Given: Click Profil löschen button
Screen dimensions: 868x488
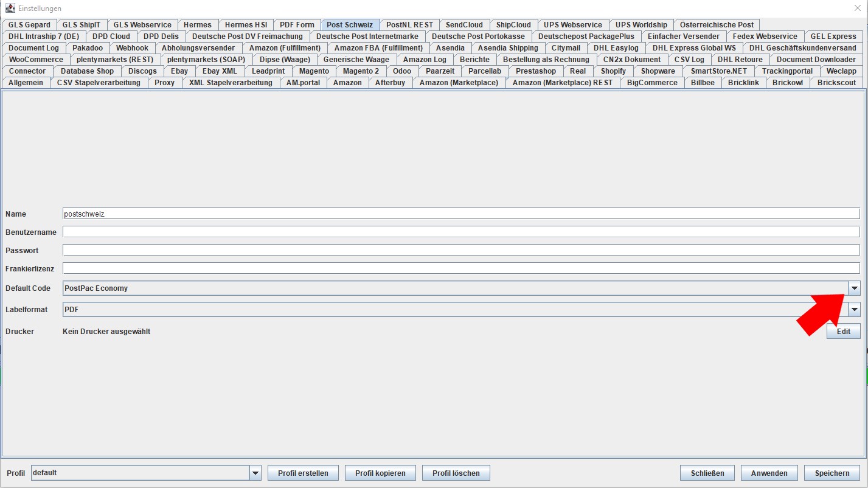Looking at the screenshot, I should [x=456, y=473].
